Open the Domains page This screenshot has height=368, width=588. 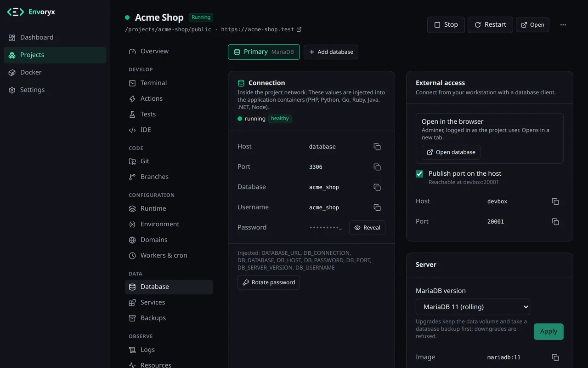[169, 240]
